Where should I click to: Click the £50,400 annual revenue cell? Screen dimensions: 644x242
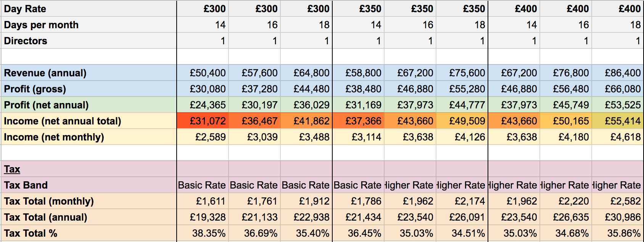pyautogui.click(x=203, y=73)
